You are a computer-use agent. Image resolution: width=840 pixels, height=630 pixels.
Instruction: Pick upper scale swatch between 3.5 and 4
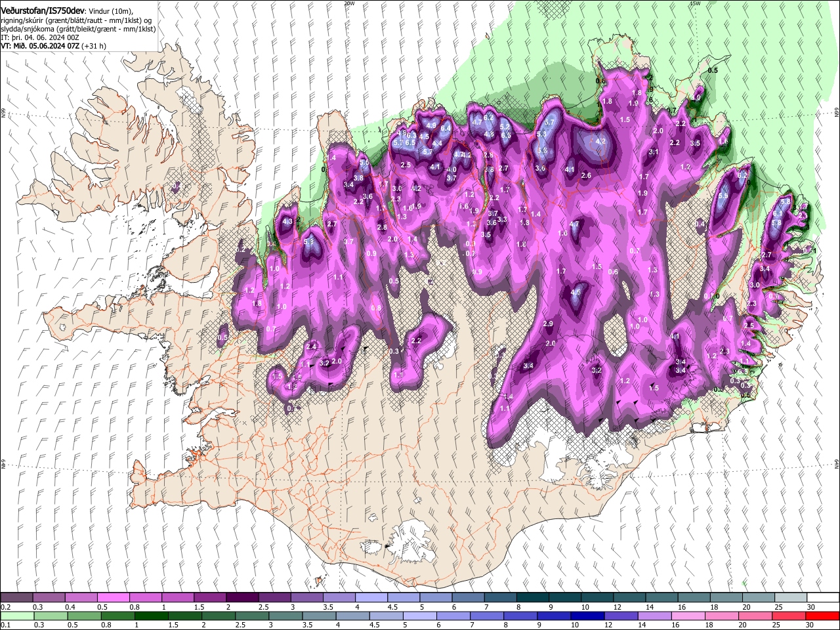(339, 598)
